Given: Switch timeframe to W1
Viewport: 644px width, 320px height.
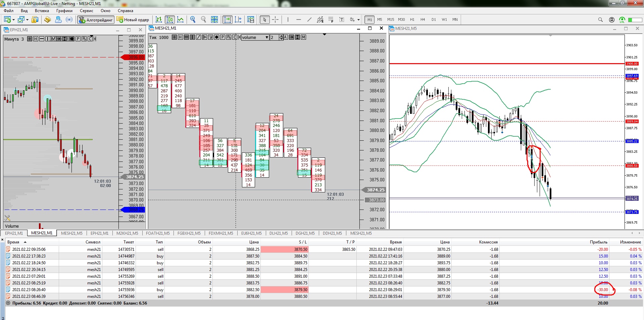Looking at the screenshot, I should coord(444,19).
